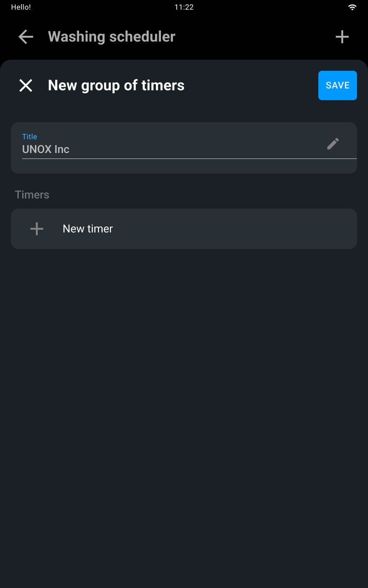Click the small blue Title label
368x588 pixels.
click(x=29, y=136)
